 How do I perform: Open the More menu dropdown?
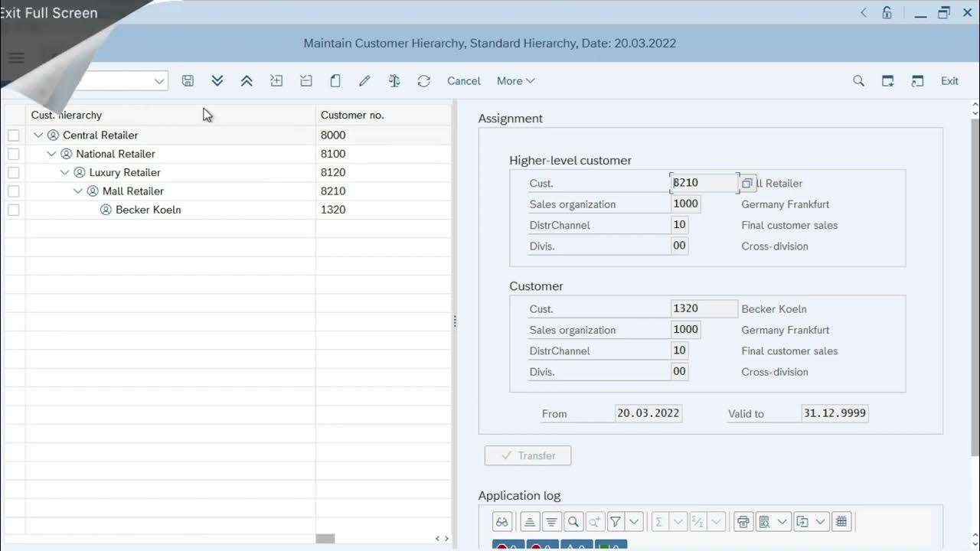coord(515,81)
